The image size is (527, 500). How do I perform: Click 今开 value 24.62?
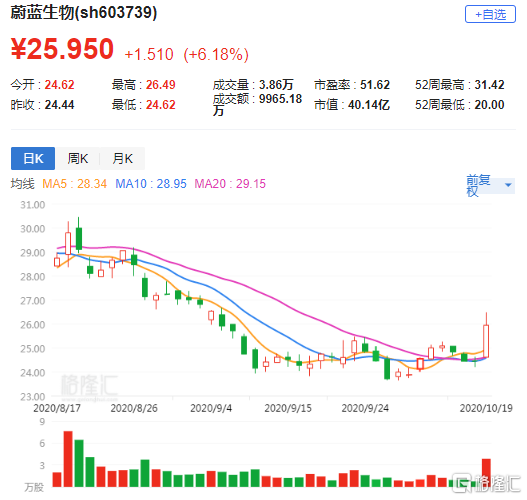[59, 85]
